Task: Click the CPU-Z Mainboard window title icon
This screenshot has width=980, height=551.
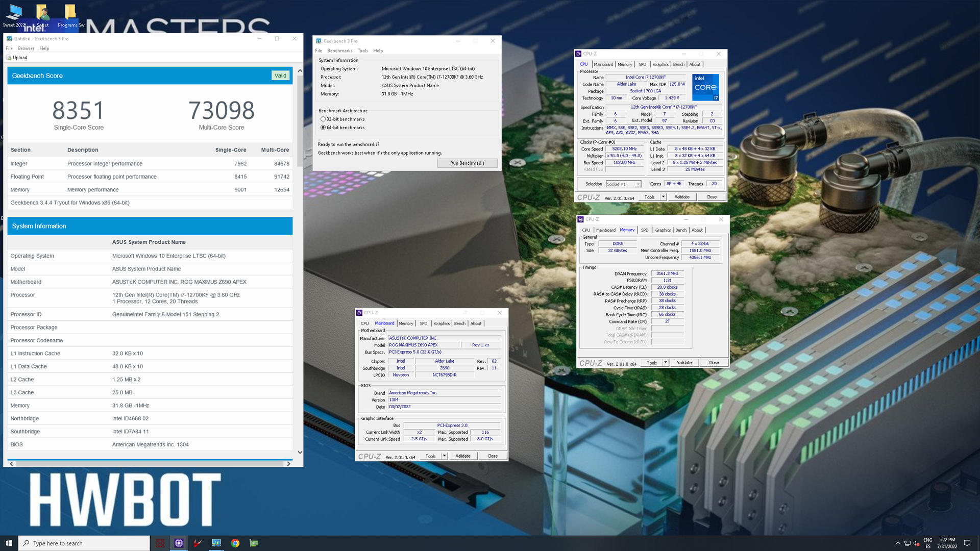Action: click(359, 313)
